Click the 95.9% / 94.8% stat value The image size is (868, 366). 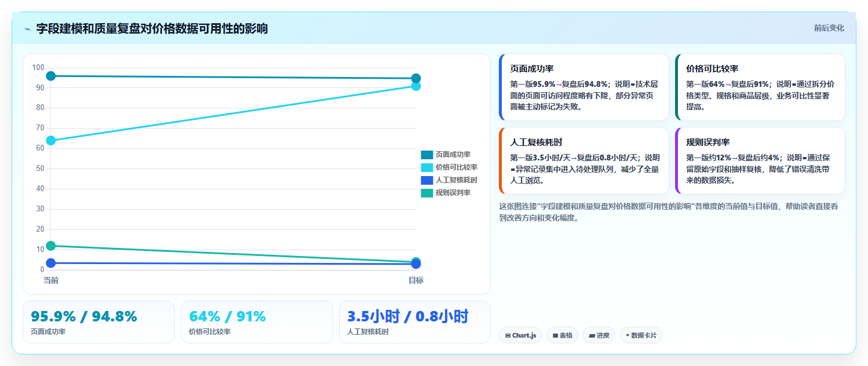pos(84,317)
